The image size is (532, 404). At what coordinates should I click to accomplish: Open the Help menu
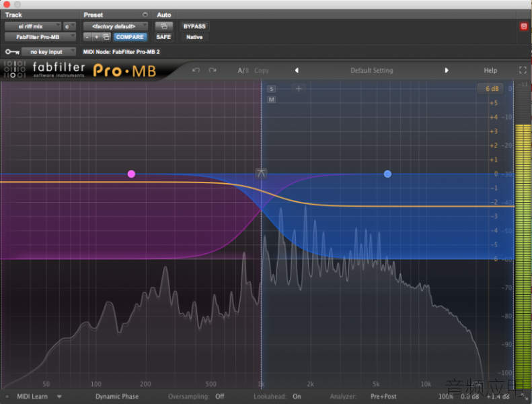490,70
